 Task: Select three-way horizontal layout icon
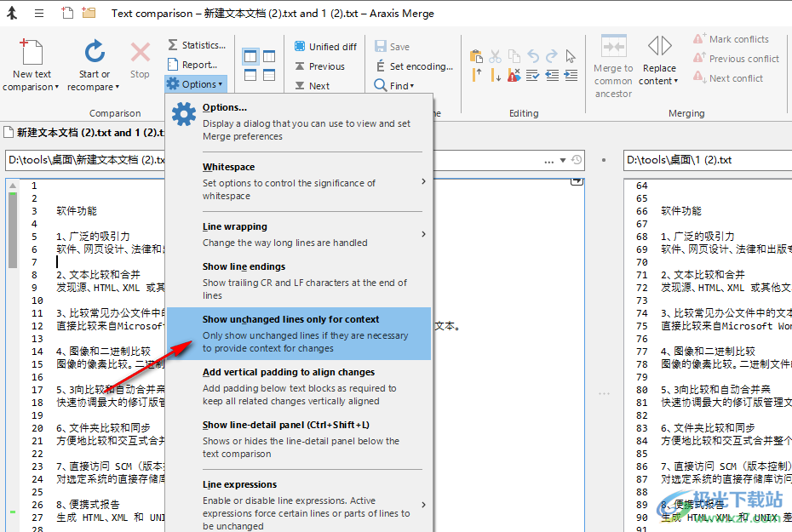click(269, 75)
